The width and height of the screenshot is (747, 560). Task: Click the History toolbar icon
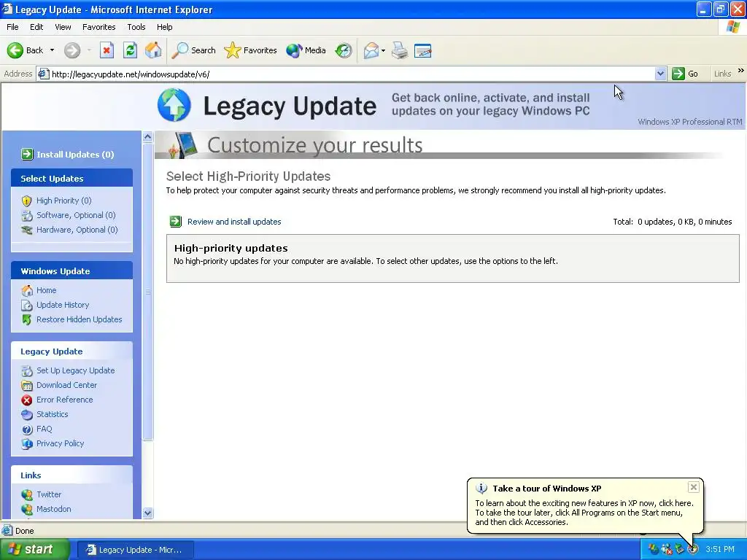point(344,50)
